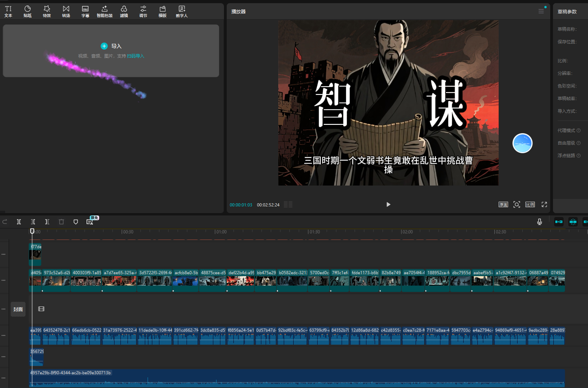
Task: Toggle the 原画 original quality preview
Action: click(503, 204)
